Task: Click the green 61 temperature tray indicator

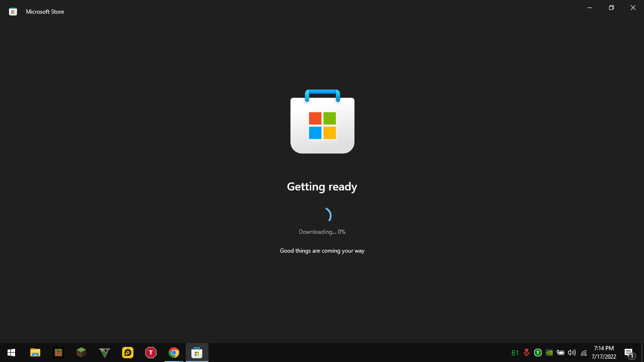Action: (x=515, y=353)
